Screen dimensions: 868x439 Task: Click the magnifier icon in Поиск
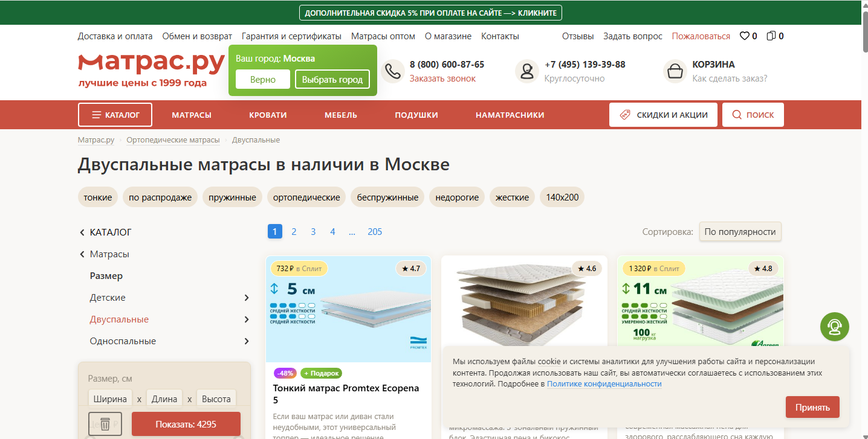pyautogui.click(x=737, y=115)
